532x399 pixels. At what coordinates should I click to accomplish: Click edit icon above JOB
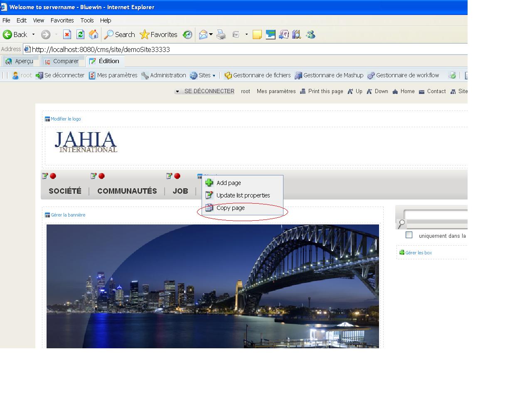[169, 176]
